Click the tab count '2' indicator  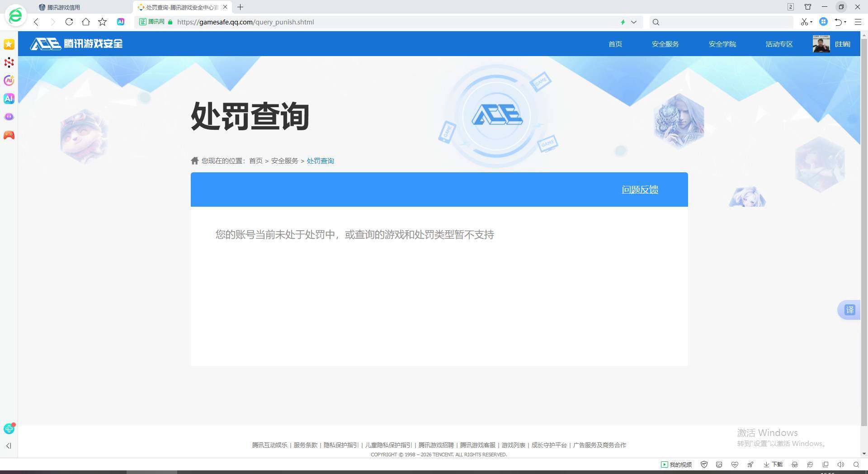pyautogui.click(x=791, y=7)
